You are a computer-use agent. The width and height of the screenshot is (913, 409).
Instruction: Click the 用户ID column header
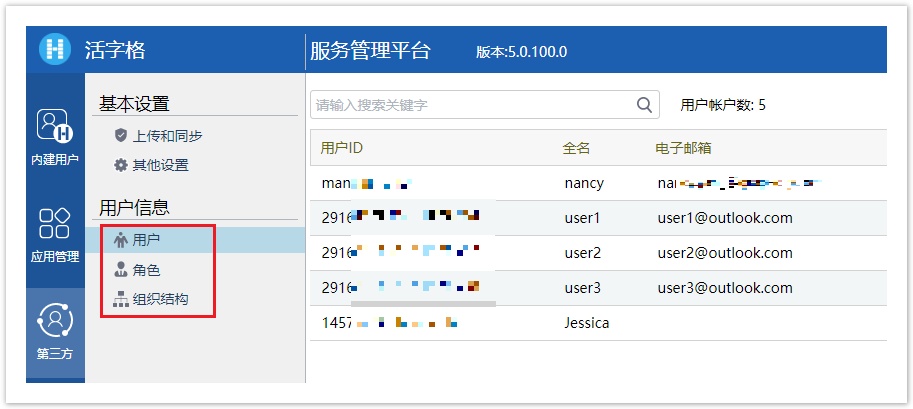(x=342, y=148)
